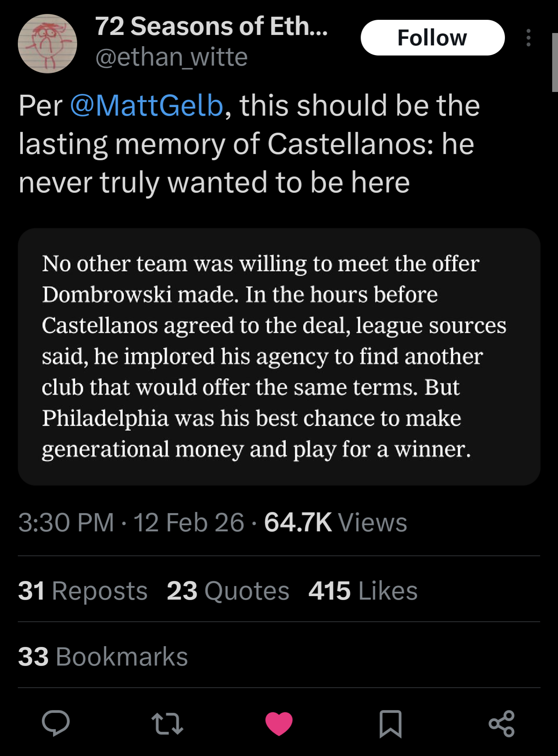This screenshot has height=756, width=558.
Task: Open the share icon
Action: pos(502,724)
